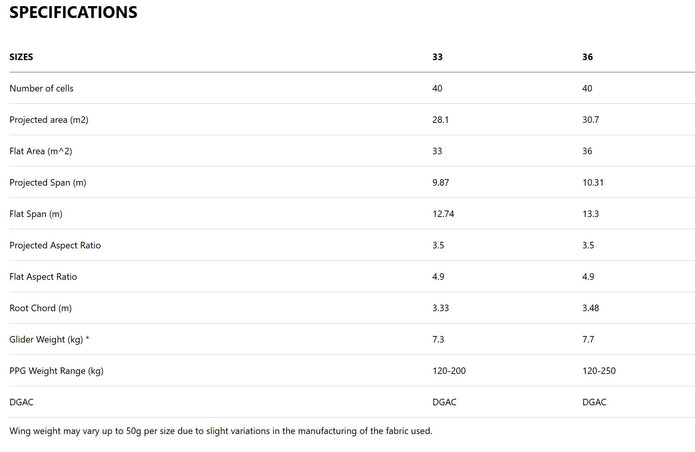This screenshot has height=452, width=695.
Task: Select the 9.87 projected span value
Action: (x=441, y=183)
